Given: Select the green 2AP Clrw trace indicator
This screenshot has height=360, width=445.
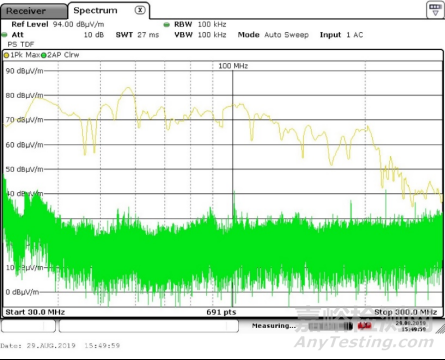Looking at the screenshot, I should [44, 55].
